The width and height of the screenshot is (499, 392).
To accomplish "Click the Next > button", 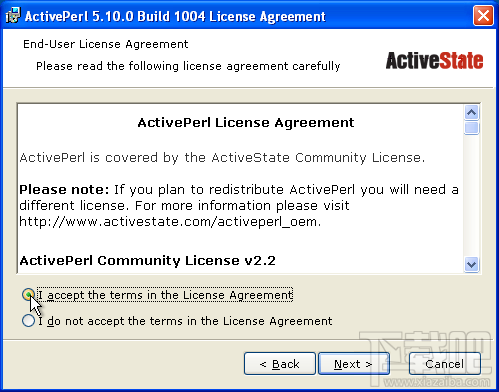I will pyautogui.click(x=354, y=364).
